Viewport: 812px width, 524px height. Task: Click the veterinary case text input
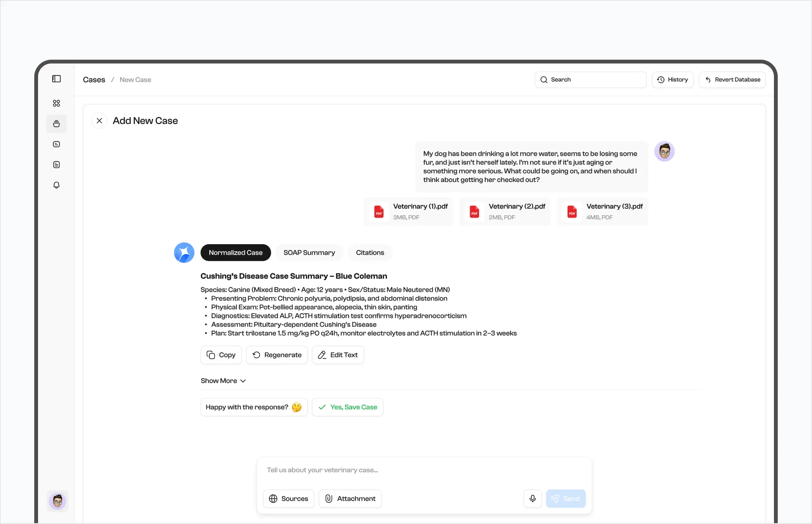coord(424,470)
